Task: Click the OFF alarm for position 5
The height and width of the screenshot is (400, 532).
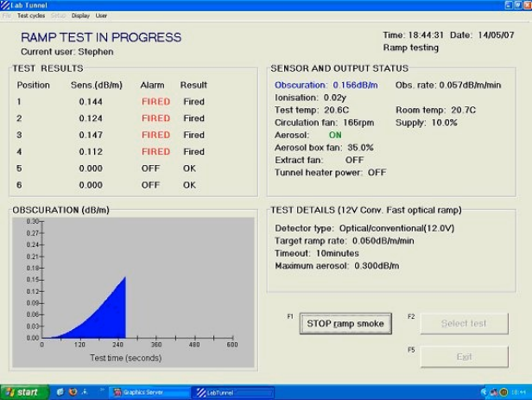Action: [150, 168]
